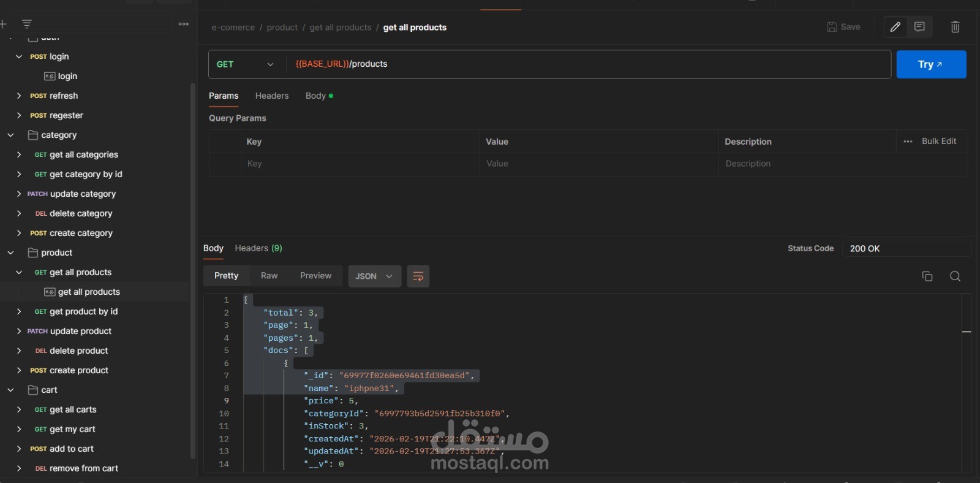Open the create product request
The height and width of the screenshot is (483, 980).
point(78,370)
